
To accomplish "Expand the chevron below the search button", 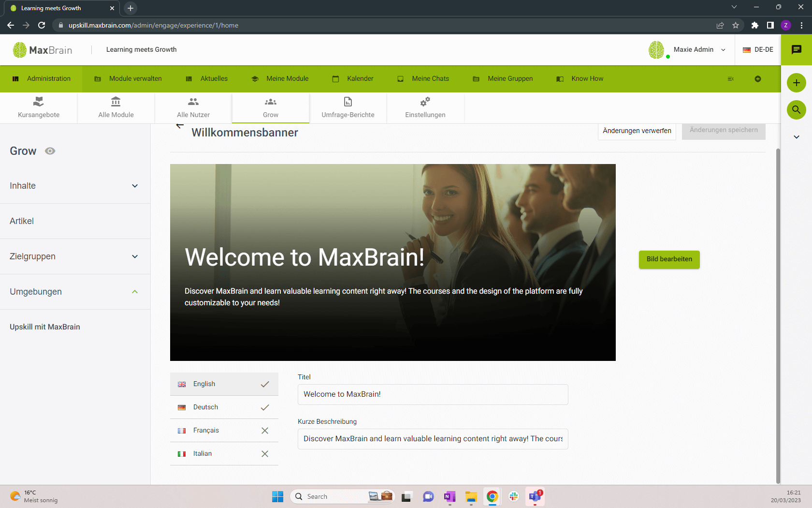I will (x=797, y=137).
